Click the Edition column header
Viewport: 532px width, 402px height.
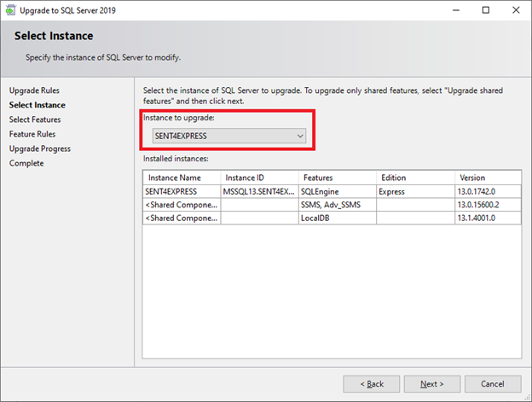point(415,178)
